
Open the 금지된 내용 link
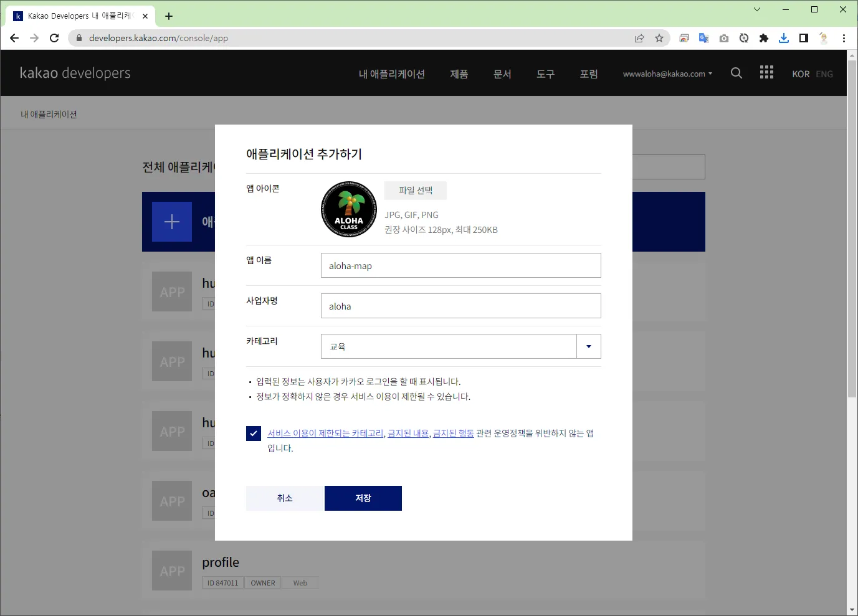point(408,434)
